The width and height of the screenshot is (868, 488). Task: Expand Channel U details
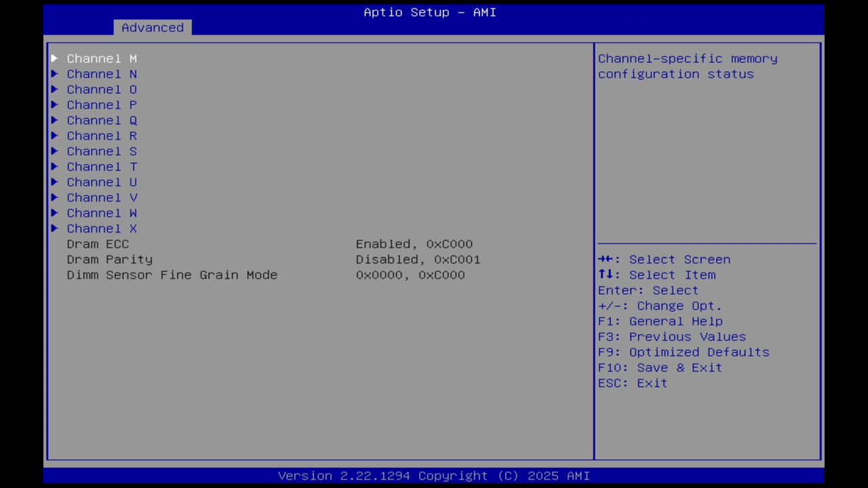click(101, 182)
